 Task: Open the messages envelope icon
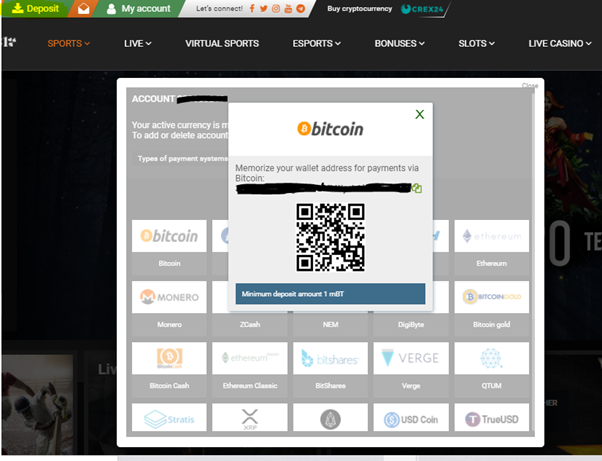pos(83,8)
